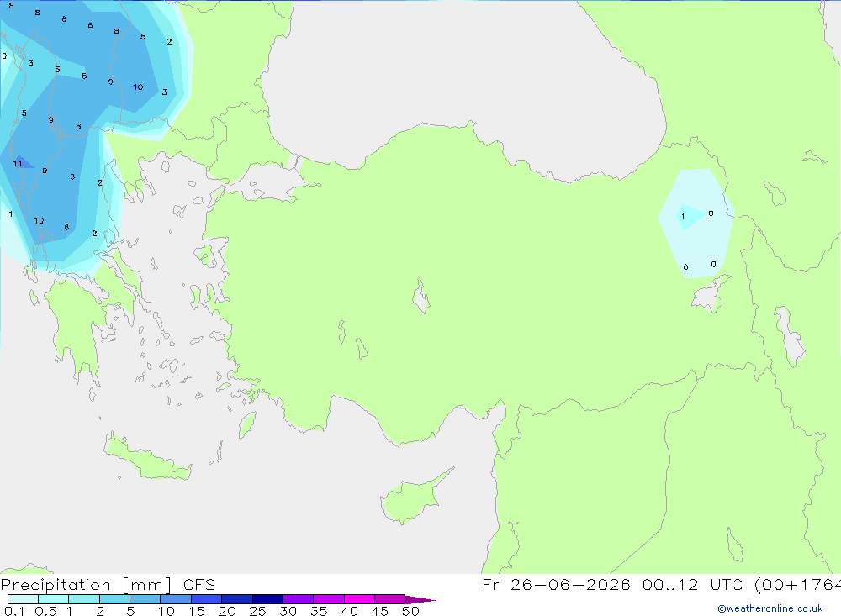Click the map precipitation value '11'
841x616 pixels.
(18, 164)
